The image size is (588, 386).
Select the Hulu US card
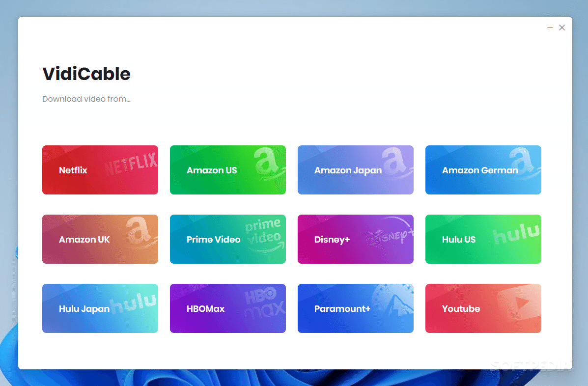(x=483, y=239)
